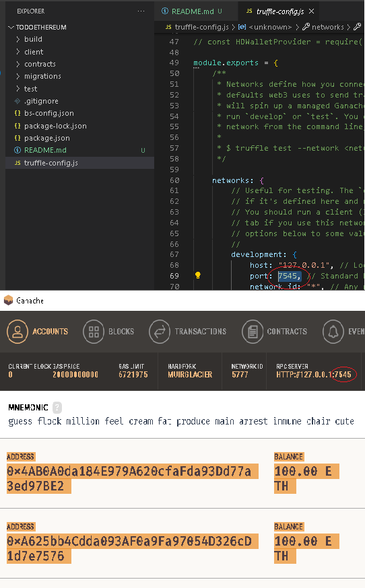
Task: Open the Ganache Blocks tab
Action: pos(108,332)
